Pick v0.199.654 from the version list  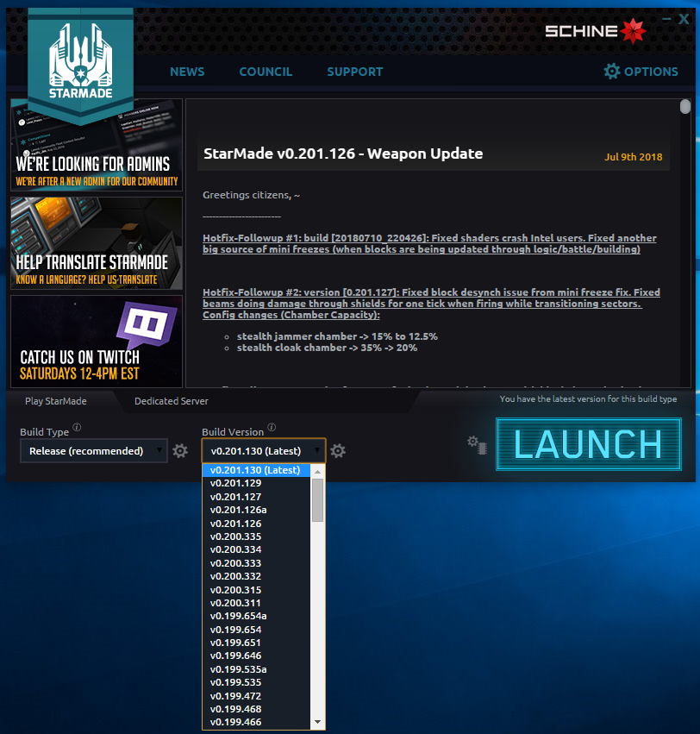pos(235,630)
